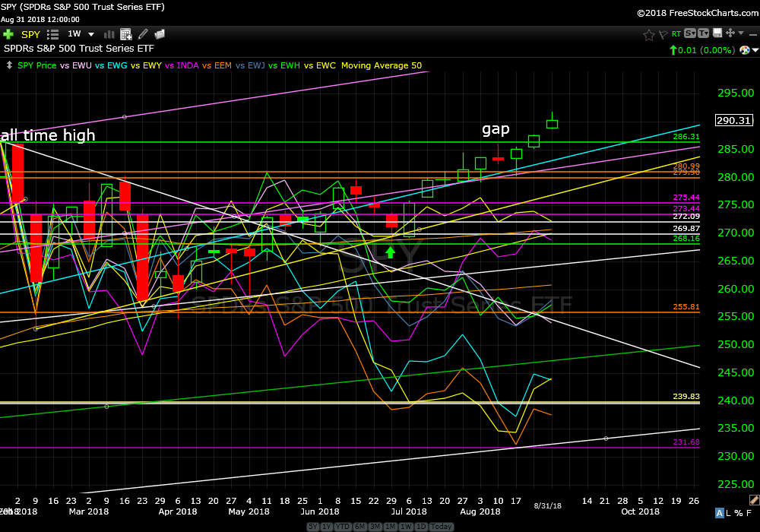The image size is (760, 532).
Task: Click the SPY ticker symbol field
Action: pos(30,34)
